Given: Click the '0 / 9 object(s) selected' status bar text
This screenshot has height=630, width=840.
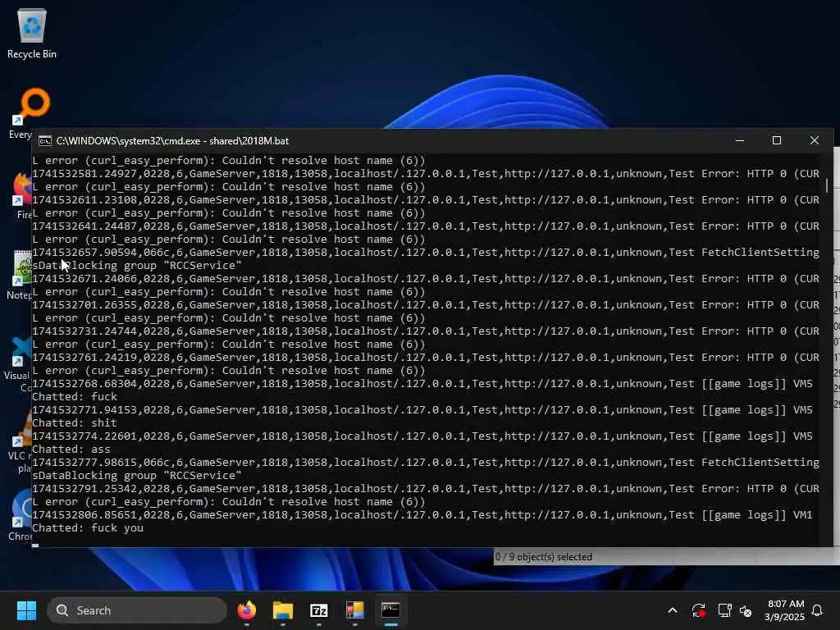Looking at the screenshot, I should tap(544, 557).
